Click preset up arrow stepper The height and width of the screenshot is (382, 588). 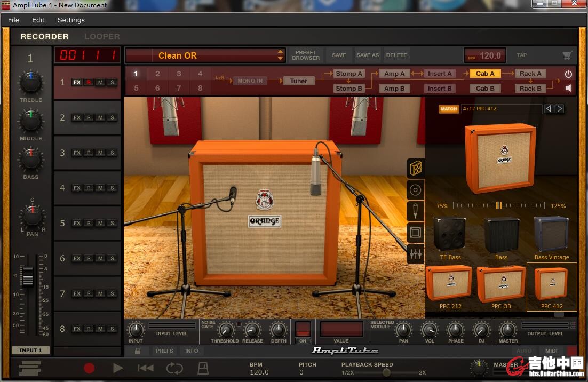pyautogui.click(x=280, y=52)
